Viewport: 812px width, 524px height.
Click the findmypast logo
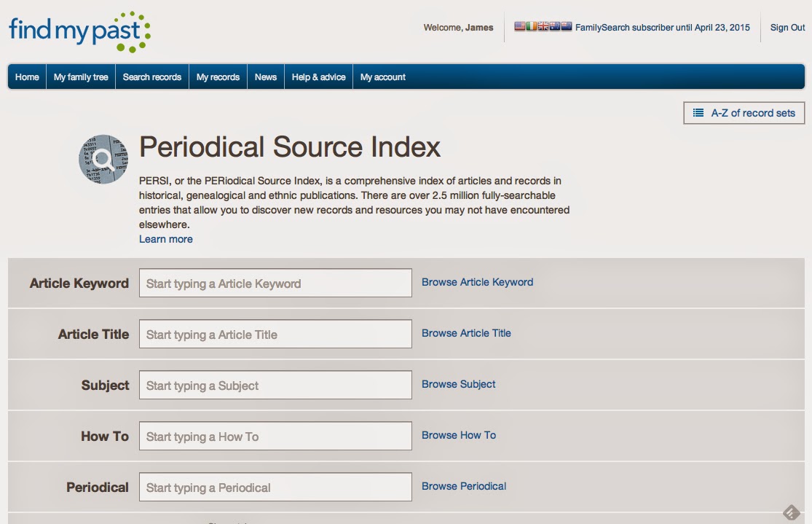click(x=79, y=31)
